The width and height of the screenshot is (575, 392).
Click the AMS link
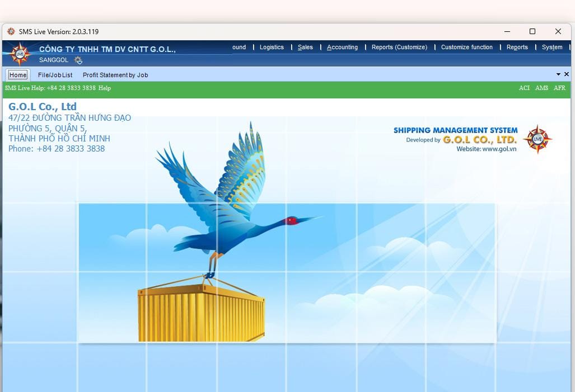pos(541,88)
